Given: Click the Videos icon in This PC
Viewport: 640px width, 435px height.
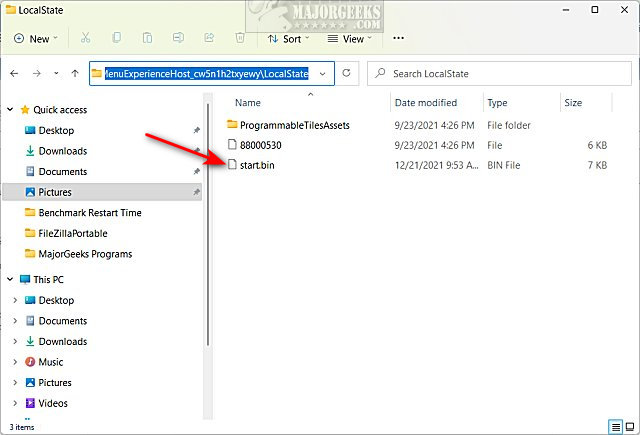Looking at the screenshot, I should tap(30, 403).
